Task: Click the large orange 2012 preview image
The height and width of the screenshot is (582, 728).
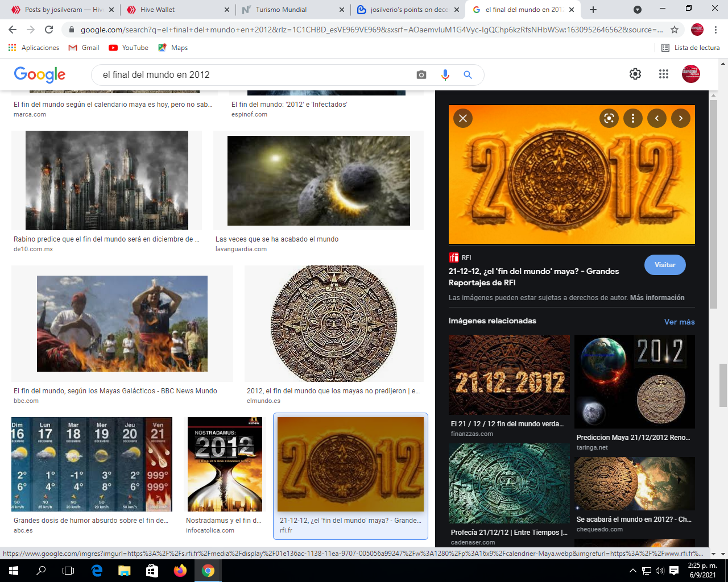Action: point(572,174)
